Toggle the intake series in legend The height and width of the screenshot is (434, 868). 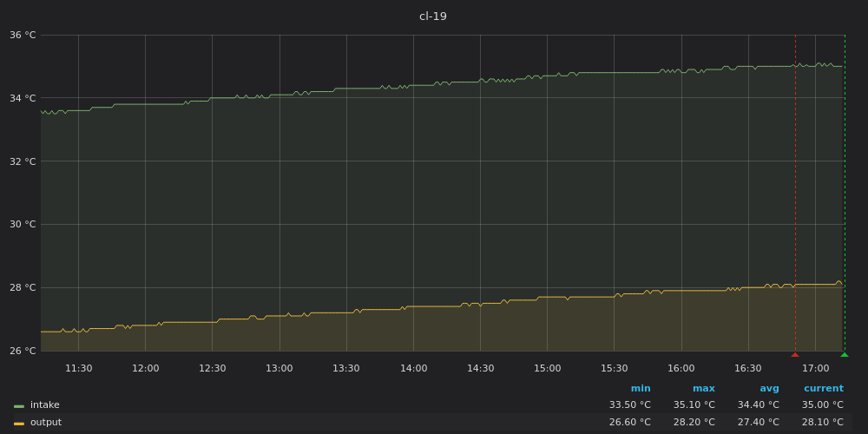click(45, 405)
